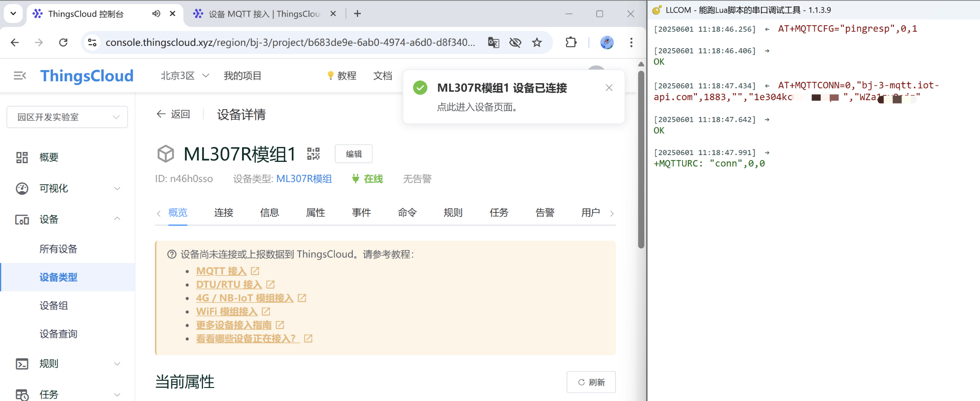Open 教程 with lightbulb icon

342,76
